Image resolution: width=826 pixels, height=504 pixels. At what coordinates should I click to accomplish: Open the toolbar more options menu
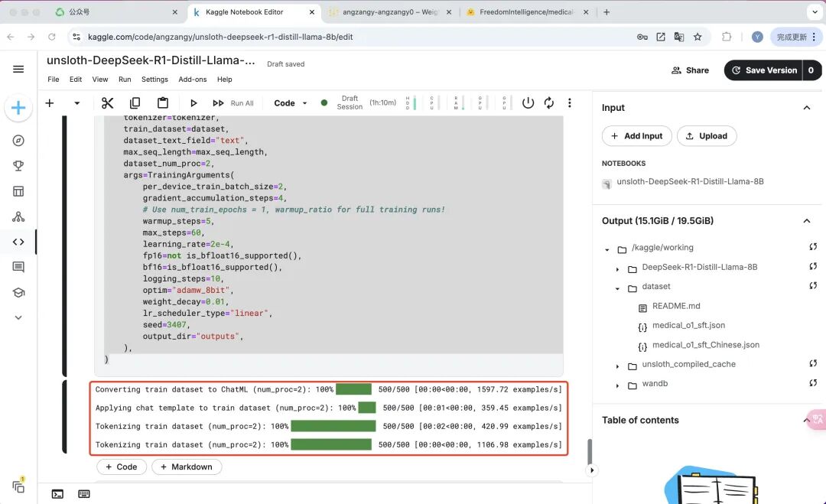point(570,103)
